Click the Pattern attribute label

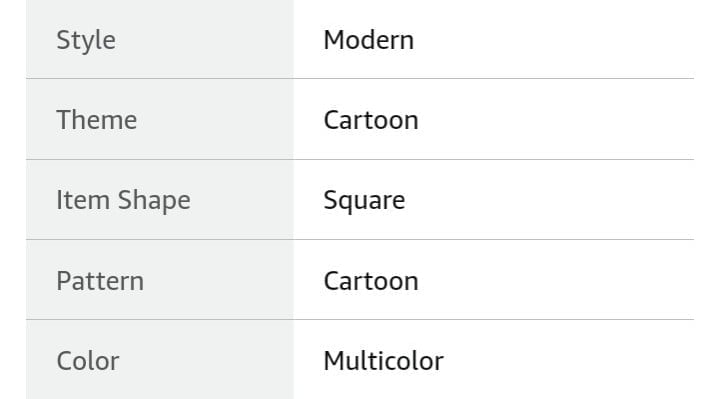pos(100,281)
